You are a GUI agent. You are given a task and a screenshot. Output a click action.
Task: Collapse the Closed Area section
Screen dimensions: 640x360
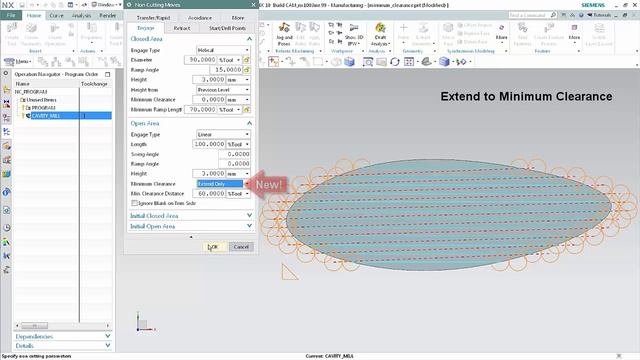coord(249,39)
